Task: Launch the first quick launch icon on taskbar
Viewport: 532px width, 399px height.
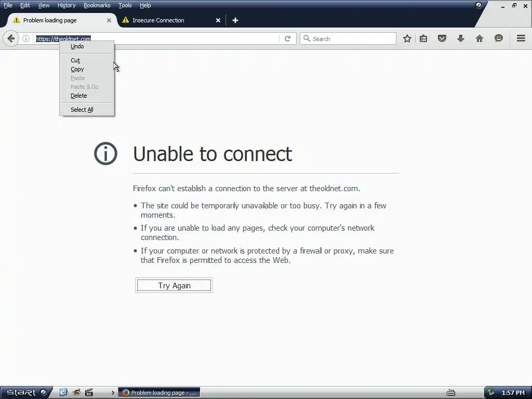Action: coord(63,392)
